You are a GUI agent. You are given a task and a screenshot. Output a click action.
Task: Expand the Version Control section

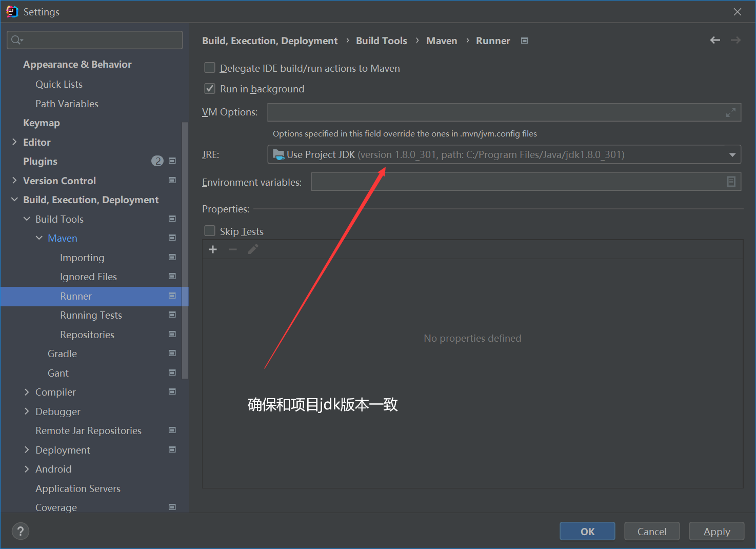(14, 180)
